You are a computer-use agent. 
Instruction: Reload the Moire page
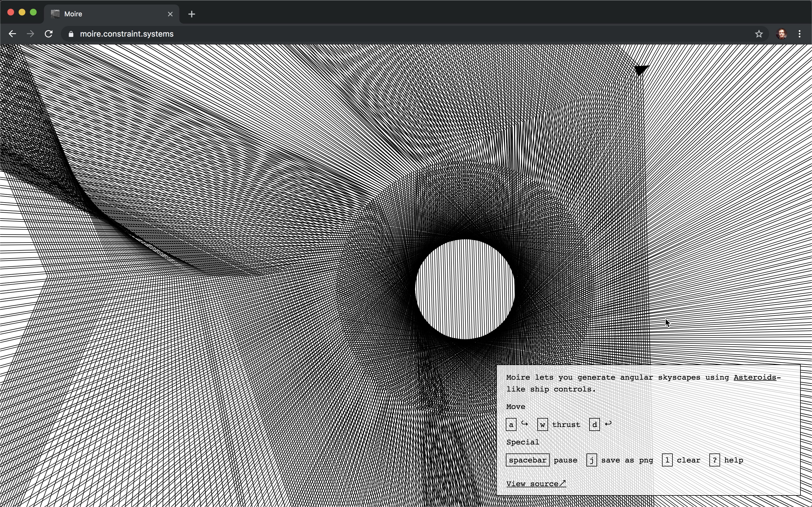point(49,34)
